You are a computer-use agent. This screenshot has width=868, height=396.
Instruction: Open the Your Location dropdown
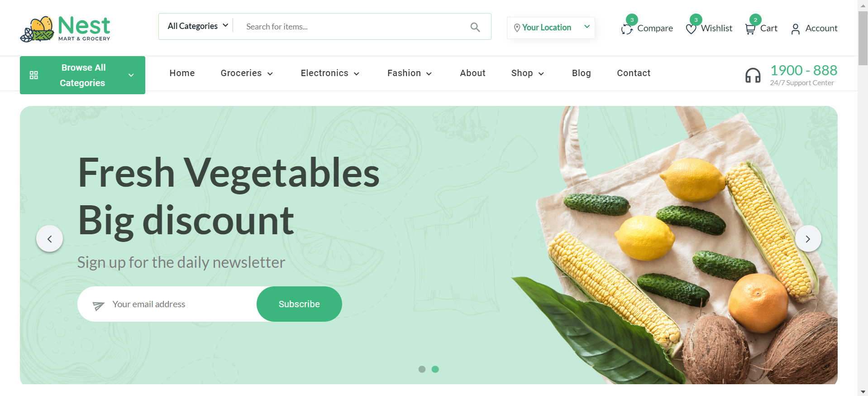[551, 28]
